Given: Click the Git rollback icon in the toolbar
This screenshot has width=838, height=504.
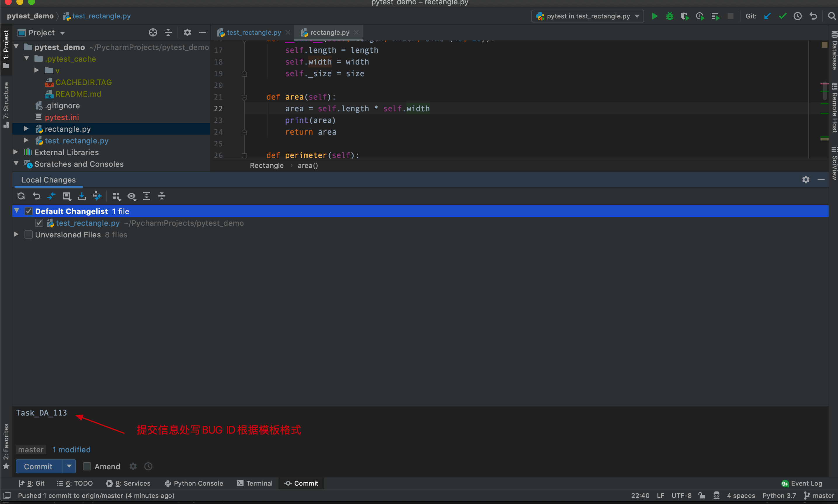Looking at the screenshot, I should 813,16.
